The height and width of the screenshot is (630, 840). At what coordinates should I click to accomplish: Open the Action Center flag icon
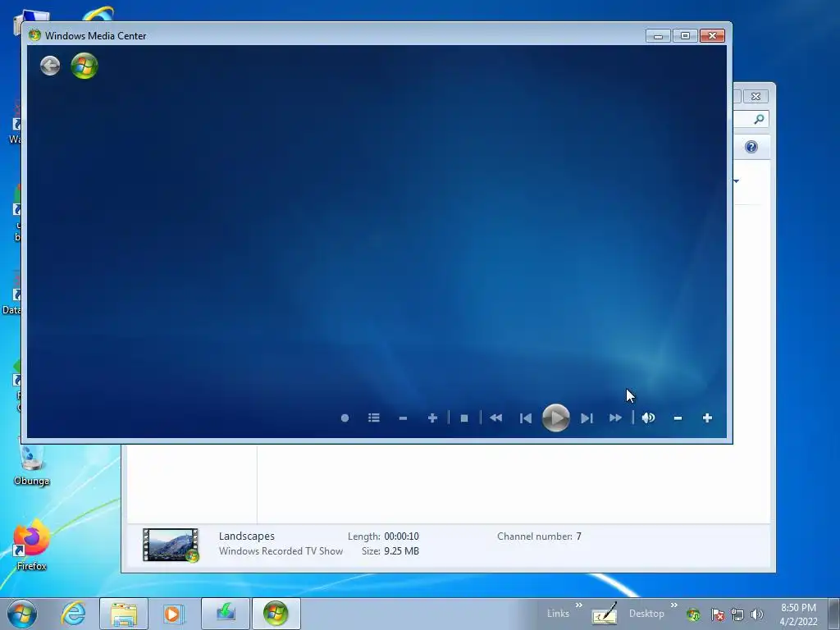click(x=717, y=614)
